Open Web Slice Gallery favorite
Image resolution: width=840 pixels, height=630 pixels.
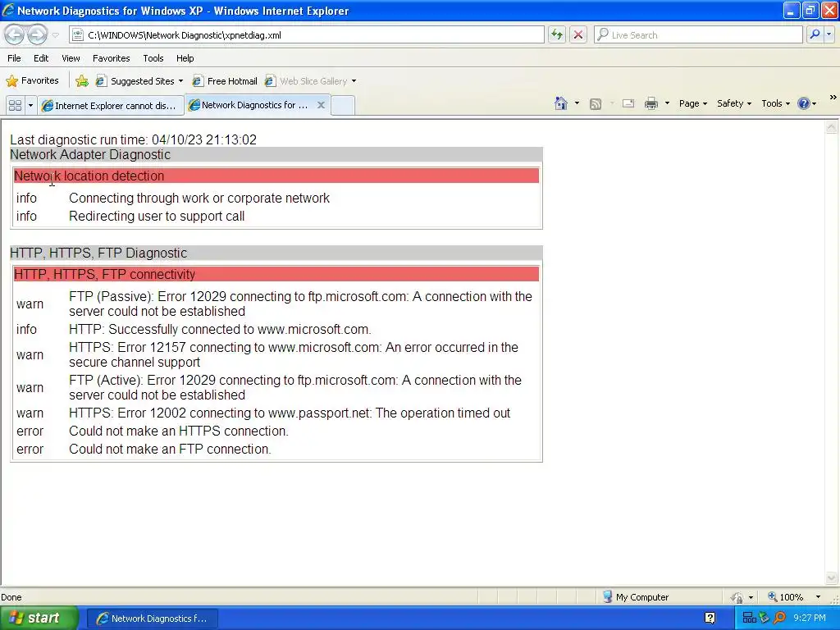point(307,81)
